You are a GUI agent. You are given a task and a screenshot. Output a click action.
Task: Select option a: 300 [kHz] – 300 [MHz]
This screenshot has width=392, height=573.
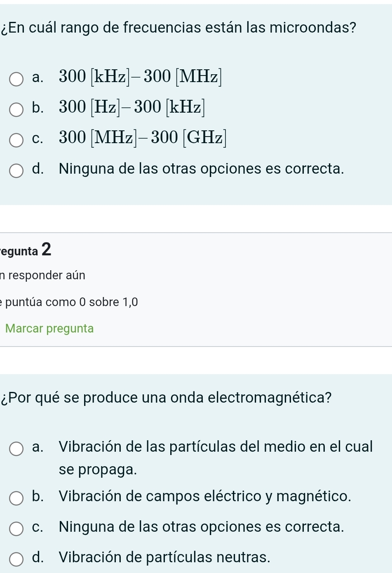16,78
